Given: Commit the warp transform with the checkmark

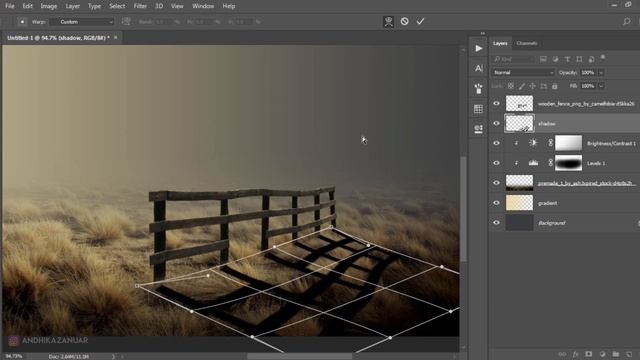Looking at the screenshot, I should pos(420,21).
